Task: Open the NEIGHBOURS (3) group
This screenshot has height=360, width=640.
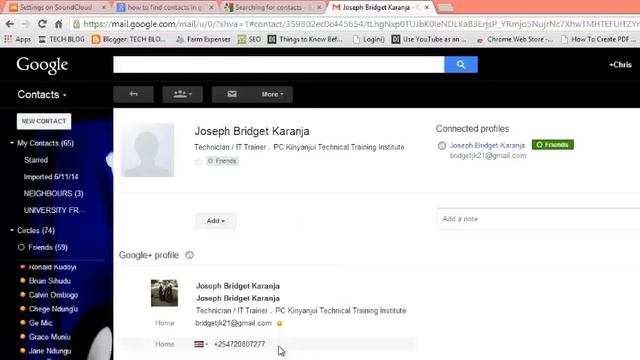Action: [53, 193]
